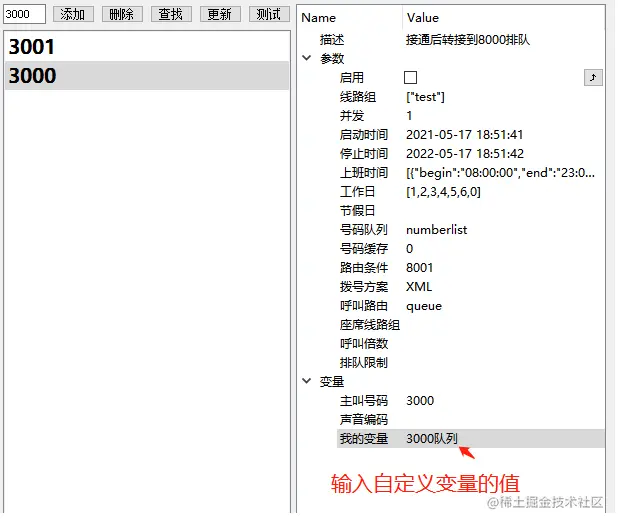Click the 查找 button
The image size is (618, 524).
171,15
